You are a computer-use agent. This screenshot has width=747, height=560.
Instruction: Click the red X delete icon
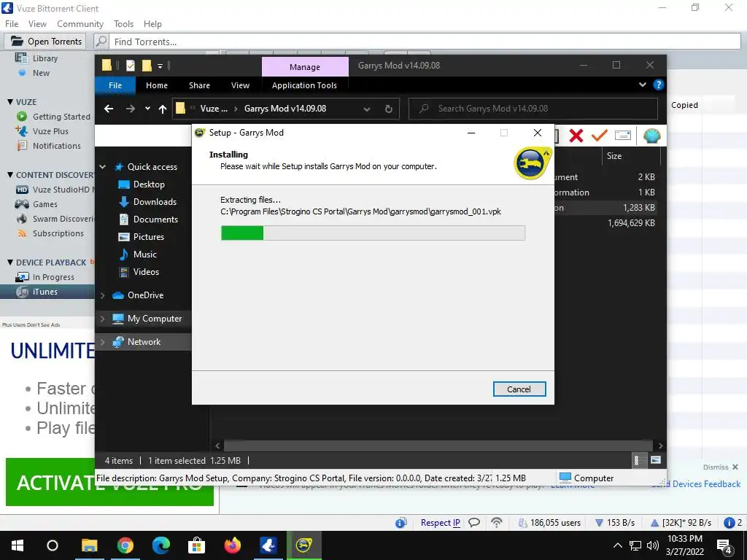click(576, 136)
